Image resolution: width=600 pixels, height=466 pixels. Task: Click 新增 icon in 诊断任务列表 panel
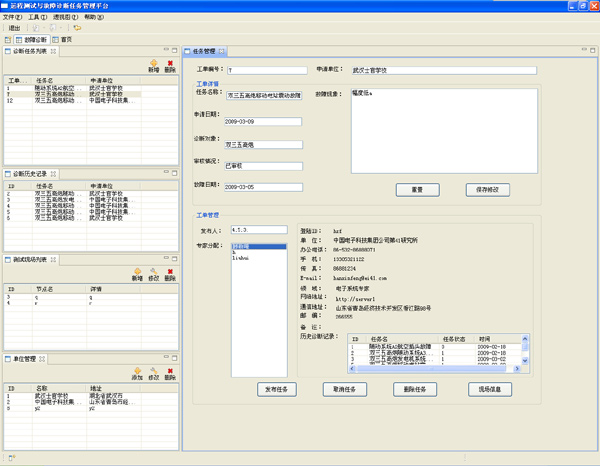coord(154,64)
